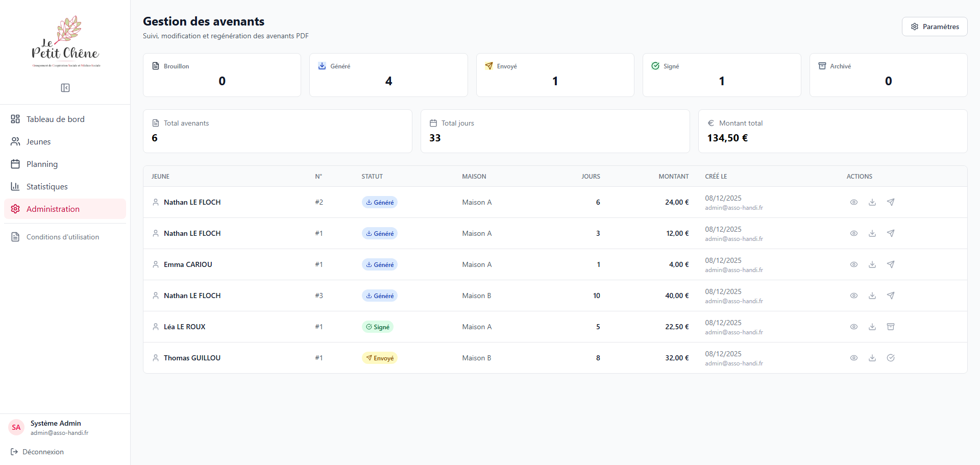Open Paramètres settings

click(x=935, y=27)
